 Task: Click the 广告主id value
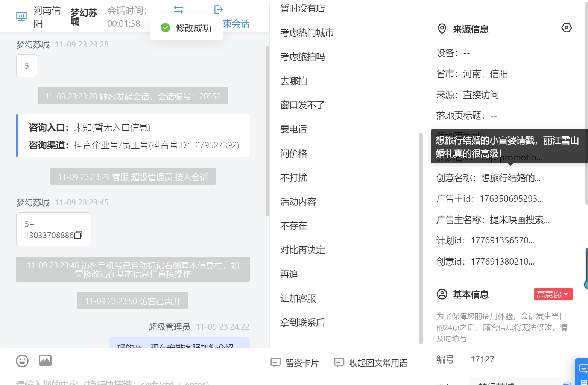pos(511,199)
